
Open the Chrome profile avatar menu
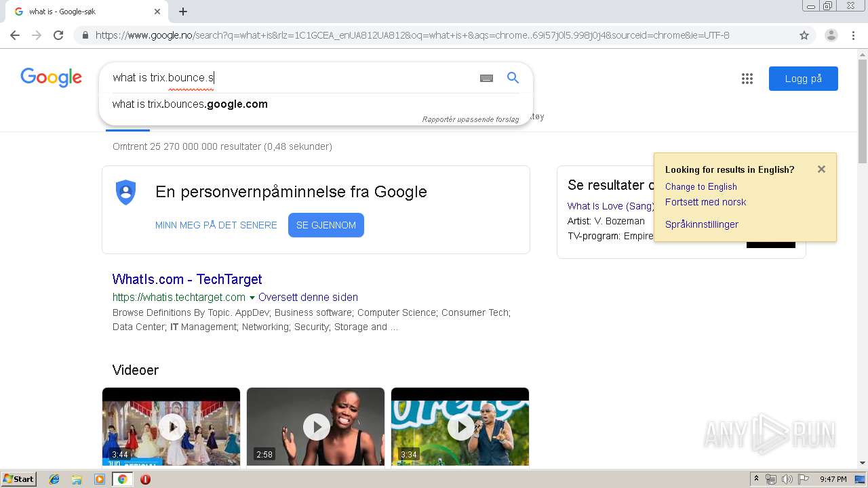pos(831,35)
